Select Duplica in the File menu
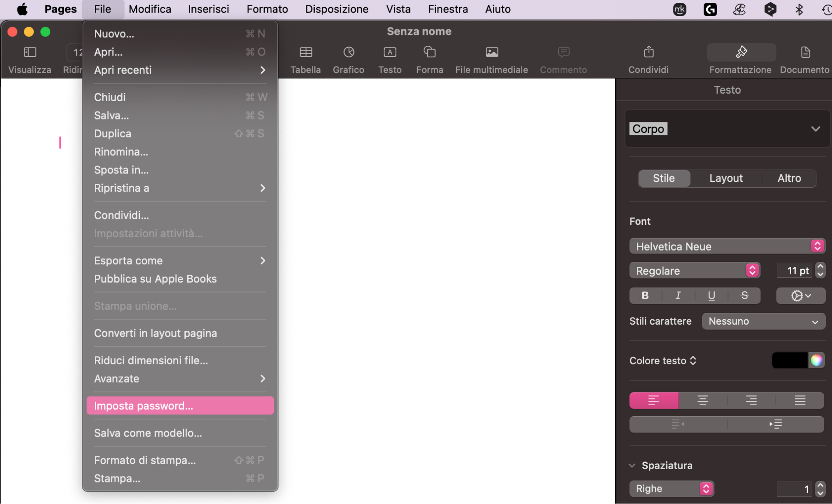 tap(180, 134)
